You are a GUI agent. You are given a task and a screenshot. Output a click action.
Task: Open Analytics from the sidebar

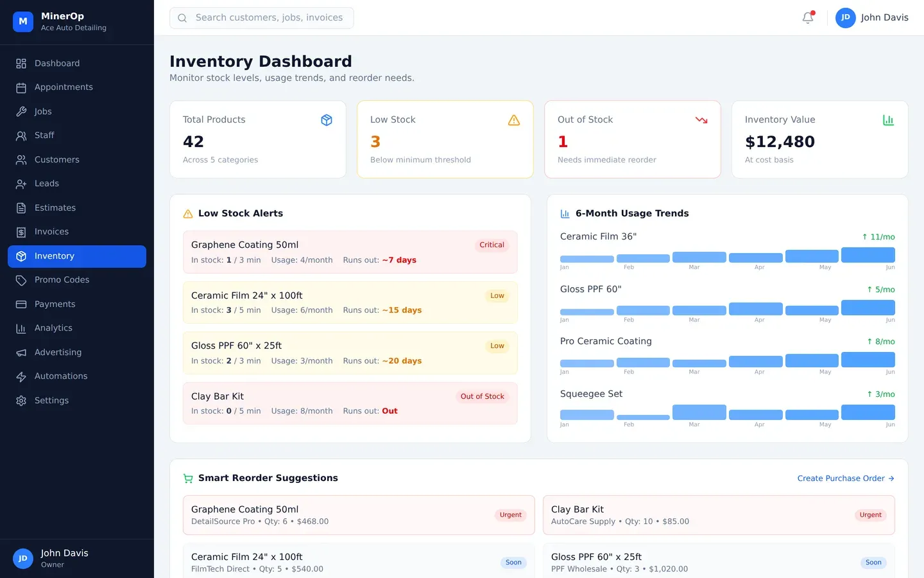point(53,328)
